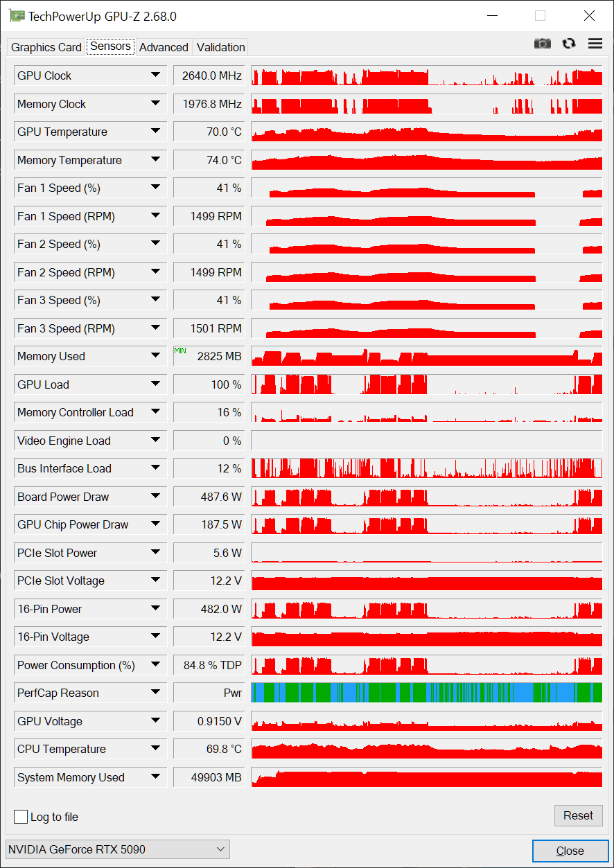Image resolution: width=614 pixels, height=868 pixels.
Task: Open Memory Used sensor dropdown arrow
Action: coord(155,355)
